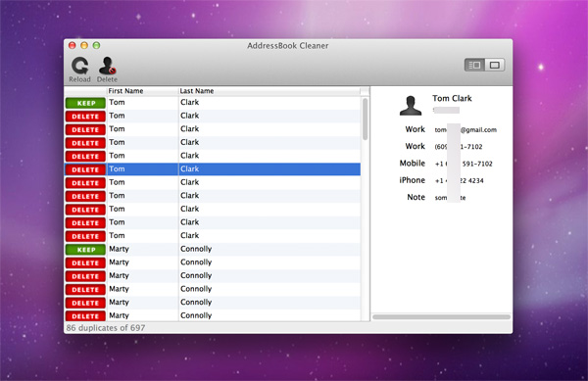Viewport: 588px width, 381px height.
Task: Toggle the KEEP badge on the Marty Connolly row
Action: point(85,250)
